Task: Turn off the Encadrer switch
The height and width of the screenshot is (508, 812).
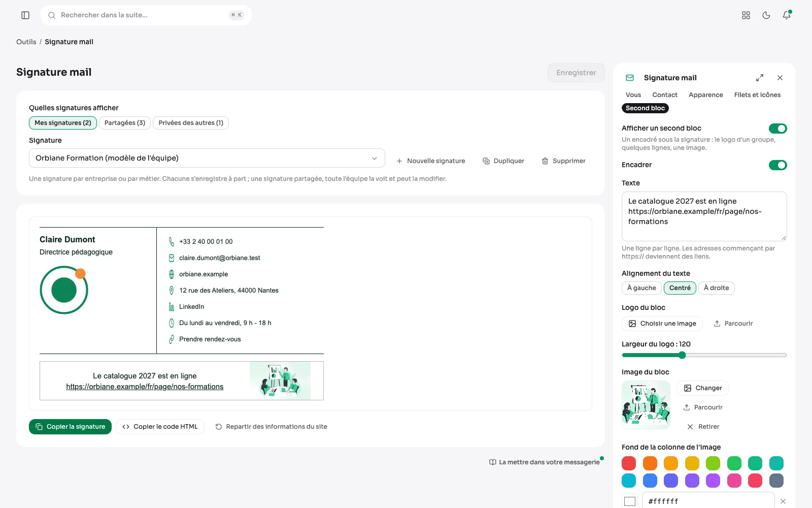Action: pyautogui.click(x=777, y=165)
